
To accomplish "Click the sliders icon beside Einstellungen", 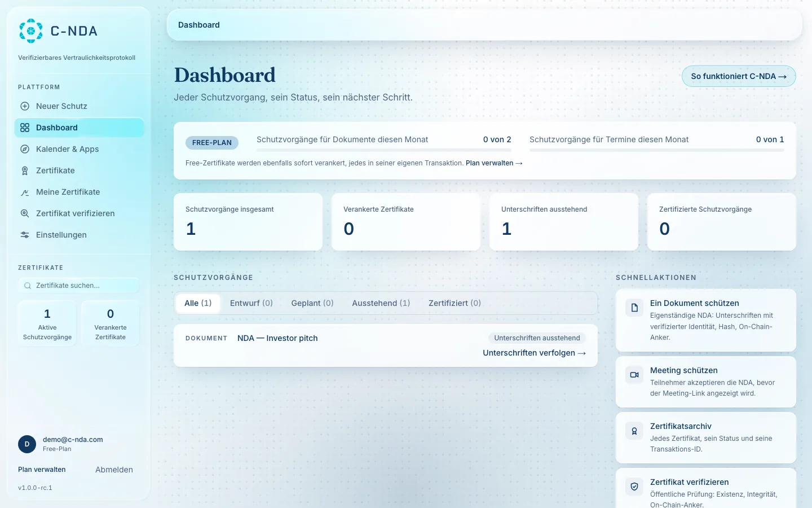I will (25, 235).
